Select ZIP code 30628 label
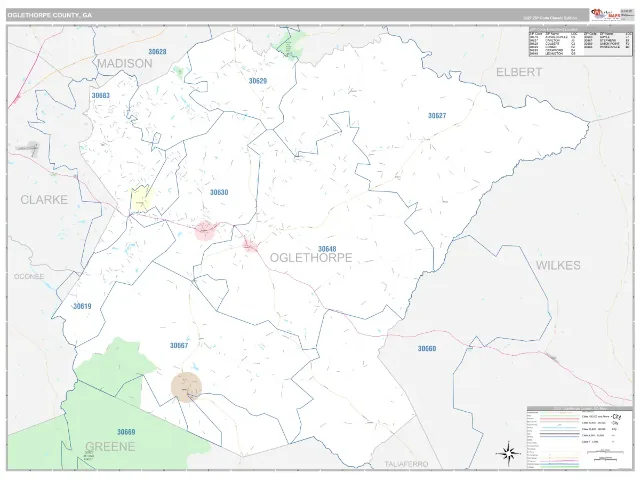Viewport: 640px width, 480px height. coord(157,52)
